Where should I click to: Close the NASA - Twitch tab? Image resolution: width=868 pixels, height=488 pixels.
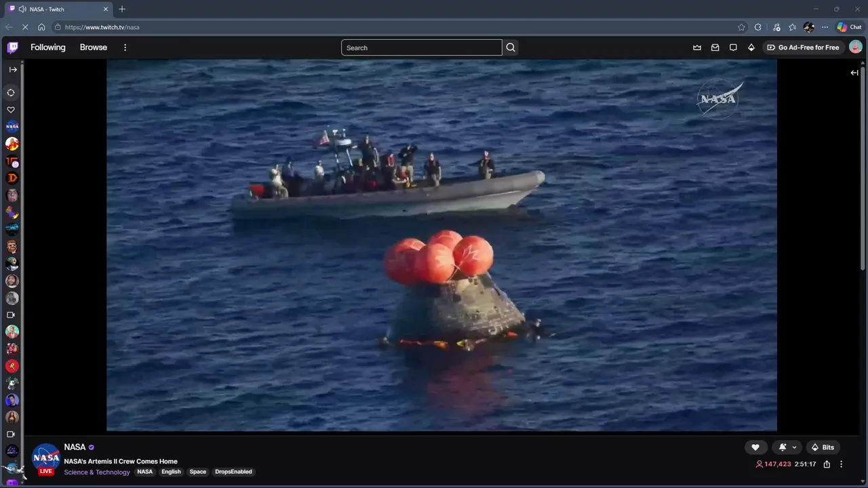[x=106, y=9]
